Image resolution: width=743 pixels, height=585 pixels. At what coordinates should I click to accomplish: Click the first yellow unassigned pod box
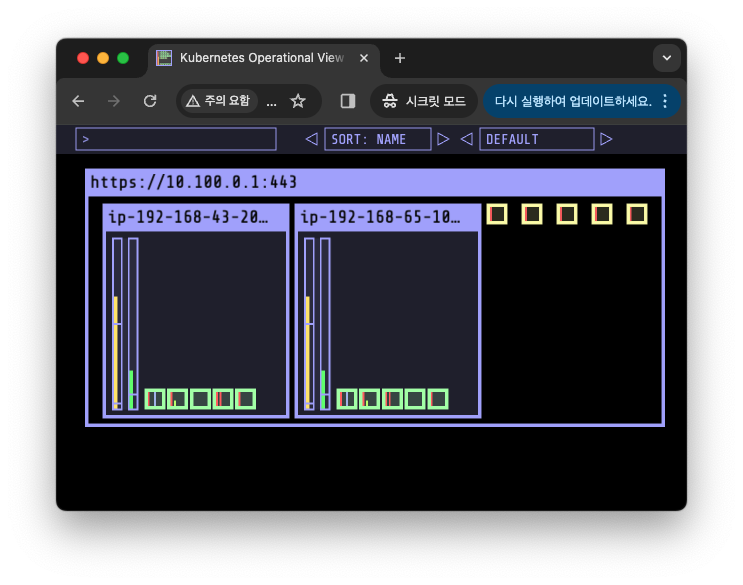(497, 214)
